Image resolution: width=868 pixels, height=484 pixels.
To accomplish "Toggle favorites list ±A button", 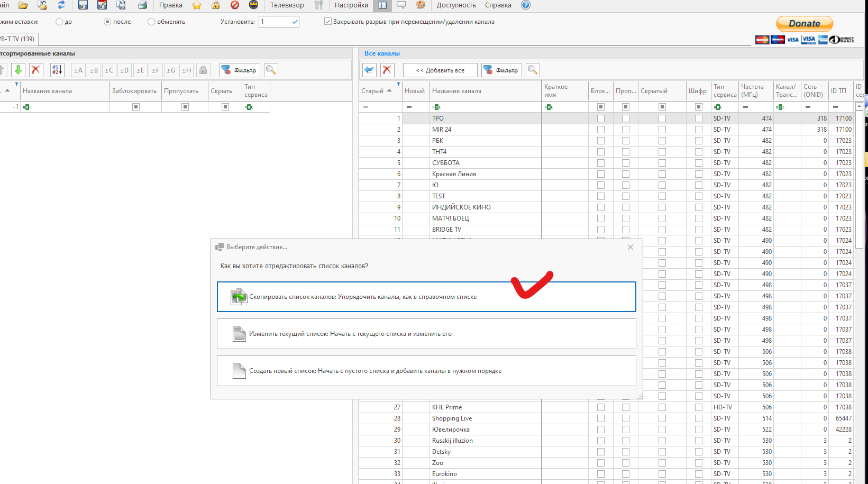I will (x=78, y=70).
